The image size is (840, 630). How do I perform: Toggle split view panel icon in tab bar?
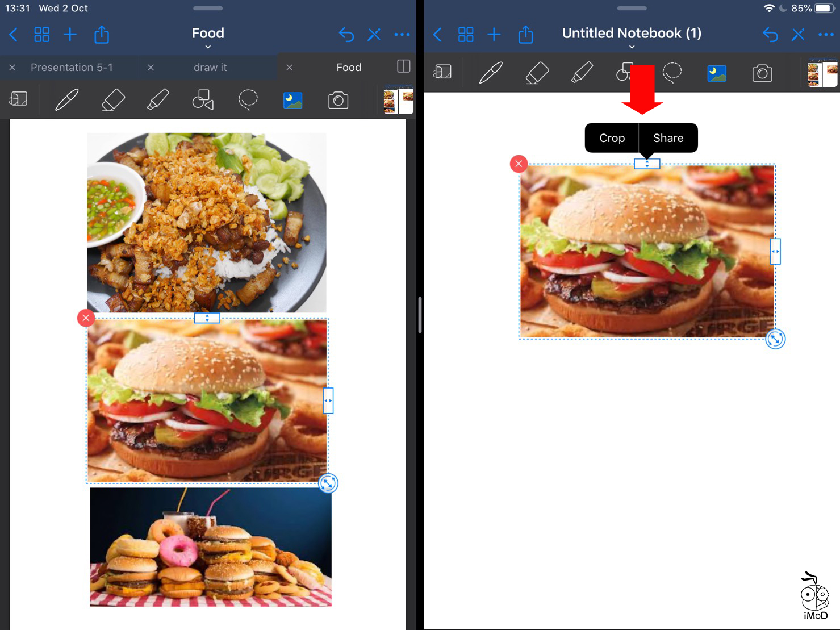point(403,66)
